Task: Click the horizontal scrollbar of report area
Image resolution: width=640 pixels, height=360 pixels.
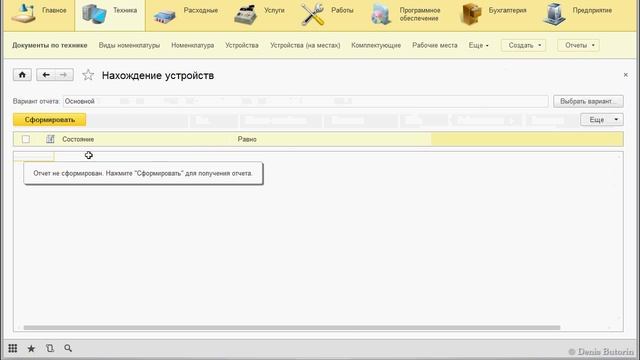Action: pos(292,327)
